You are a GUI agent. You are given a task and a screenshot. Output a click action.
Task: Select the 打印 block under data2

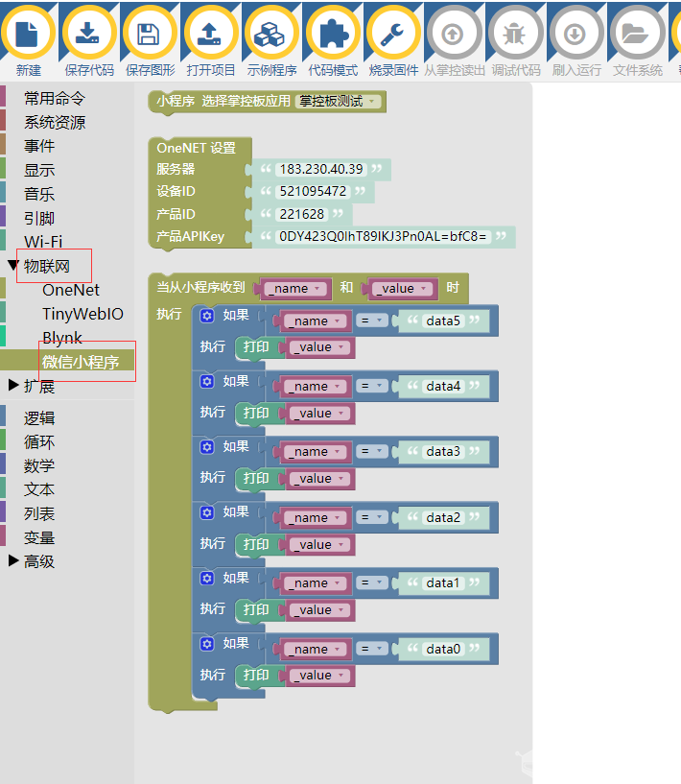(x=256, y=544)
